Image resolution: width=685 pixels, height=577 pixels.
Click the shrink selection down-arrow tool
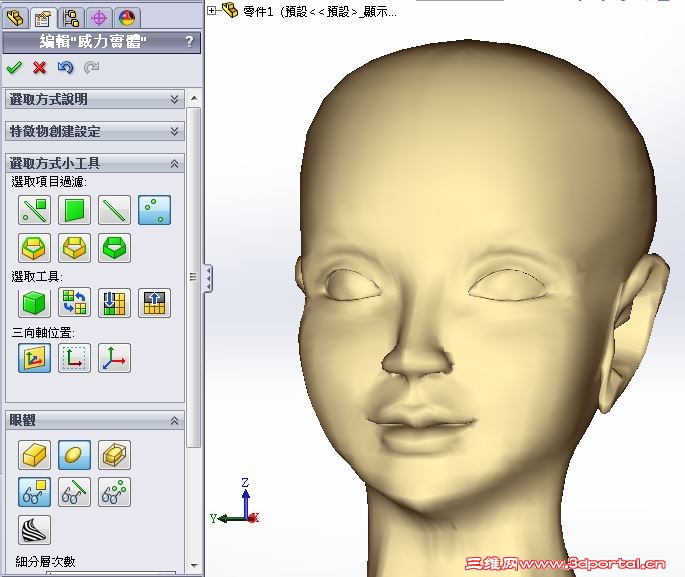114,302
